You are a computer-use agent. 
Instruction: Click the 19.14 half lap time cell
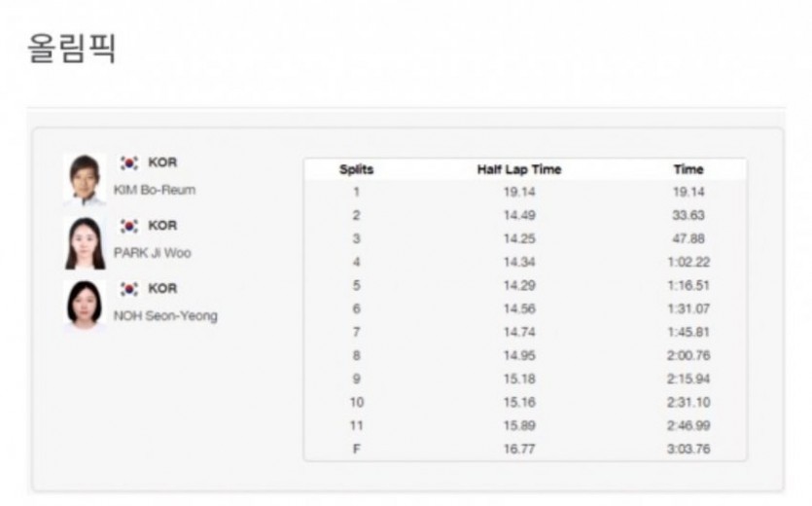(519, 193)
